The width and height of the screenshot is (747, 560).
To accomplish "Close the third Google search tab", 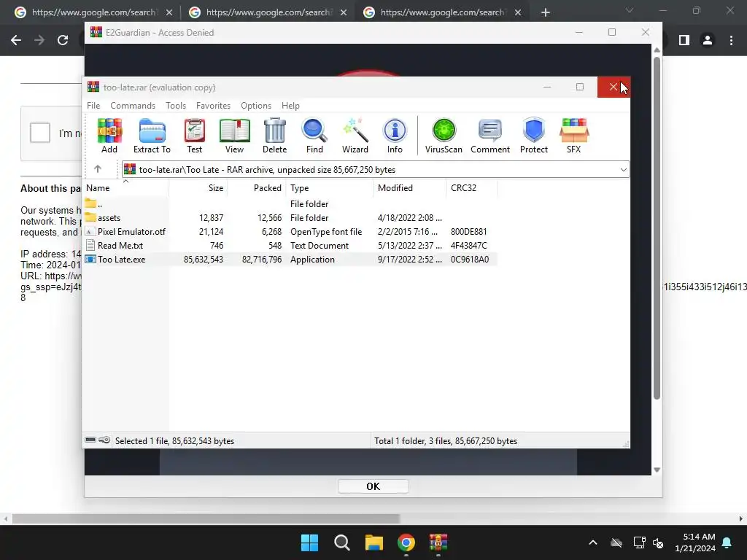I will (x=518, y=12).
